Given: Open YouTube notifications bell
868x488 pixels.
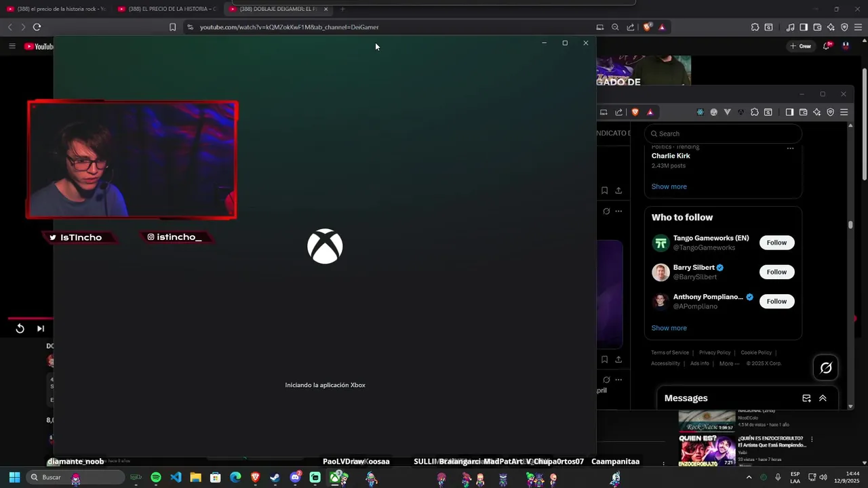Looking at the screenshot, I should [x=827, y=45].
